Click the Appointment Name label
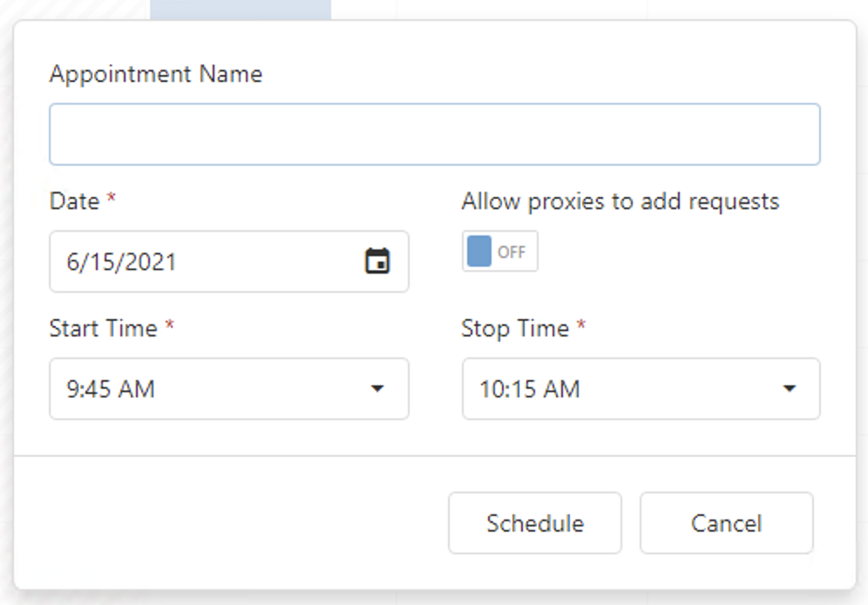This screenshot has height=605, width=868. [x=156, y=74]
